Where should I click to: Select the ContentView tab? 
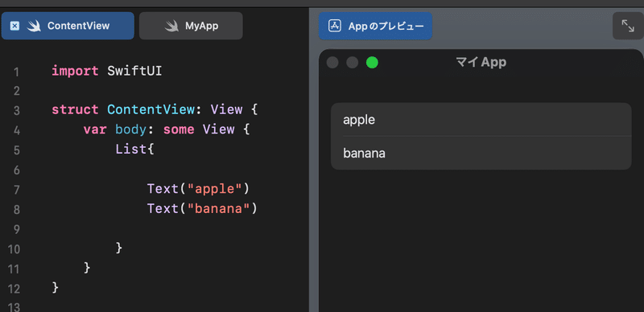(x=68, y=26)
